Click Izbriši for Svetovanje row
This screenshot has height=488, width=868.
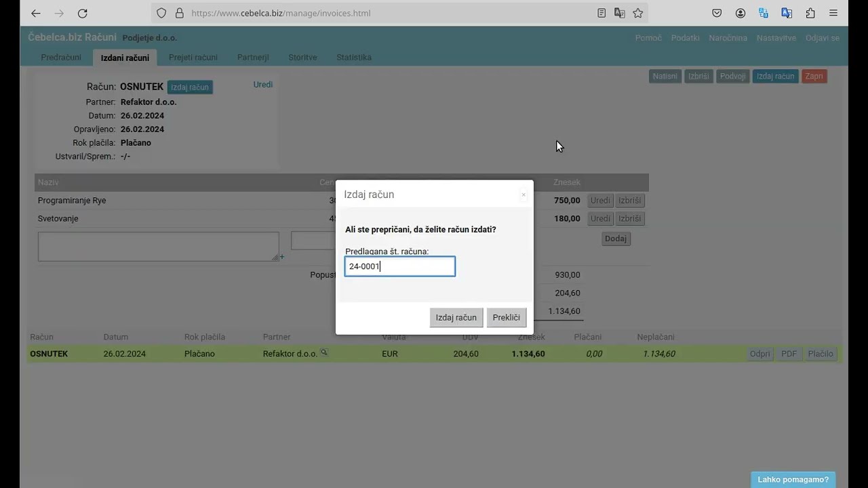630,218
